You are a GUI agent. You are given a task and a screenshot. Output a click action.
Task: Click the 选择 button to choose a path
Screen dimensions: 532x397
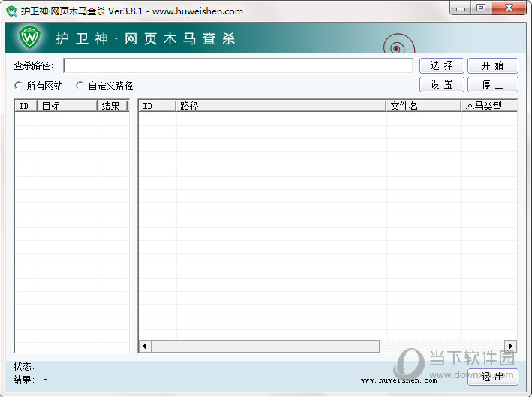click(441, 65)
